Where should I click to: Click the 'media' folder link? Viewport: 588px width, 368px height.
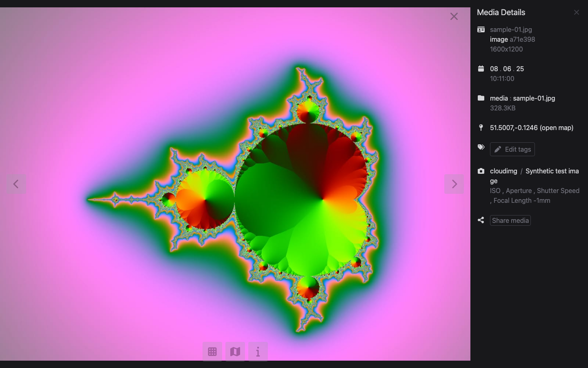pos(499,98)
